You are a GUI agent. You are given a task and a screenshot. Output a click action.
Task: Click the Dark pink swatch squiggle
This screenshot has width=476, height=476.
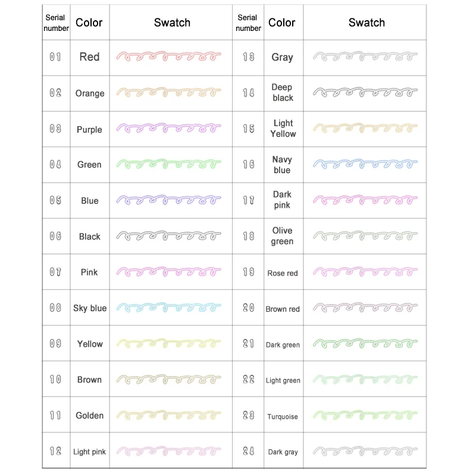click(365, 200)
